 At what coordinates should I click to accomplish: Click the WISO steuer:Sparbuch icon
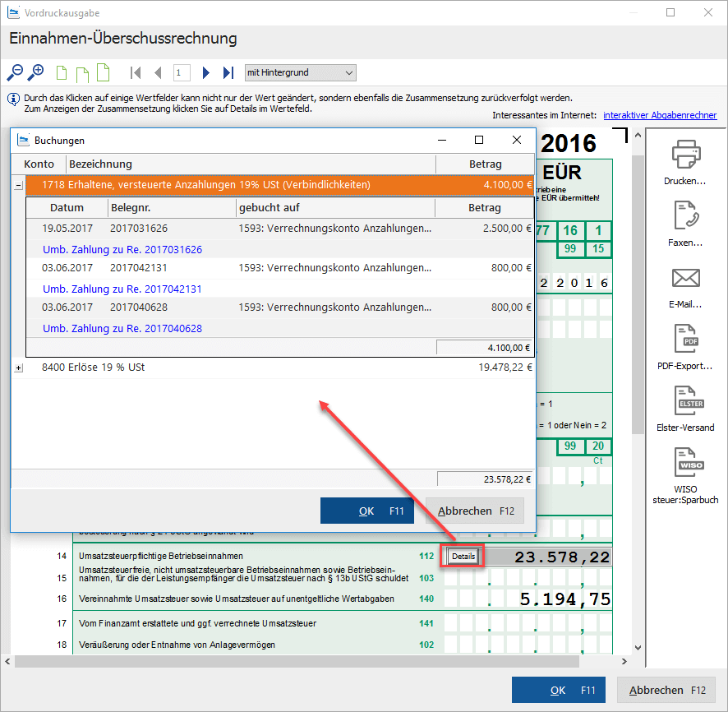click(689, 463)
